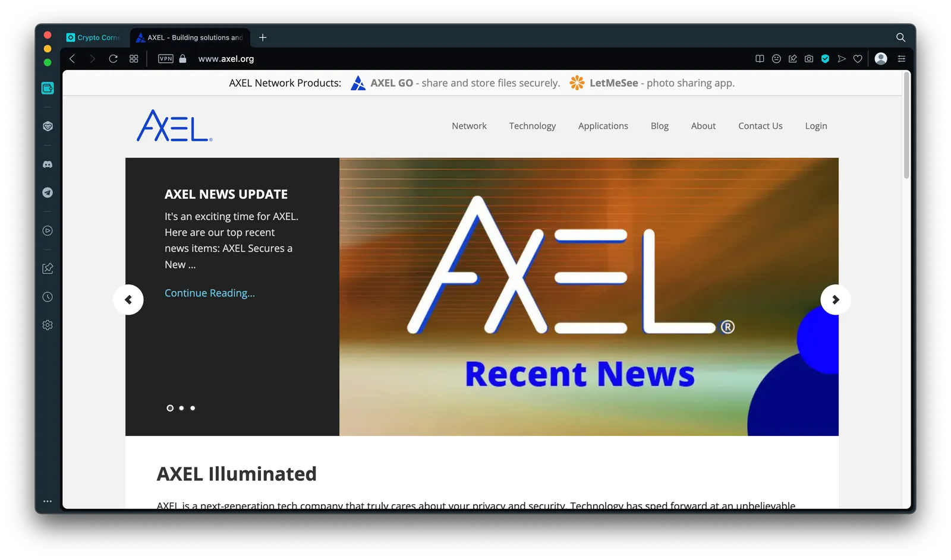Click the search tabs magnifier icon
951x560 pixels.
click(x=900, y=37)
